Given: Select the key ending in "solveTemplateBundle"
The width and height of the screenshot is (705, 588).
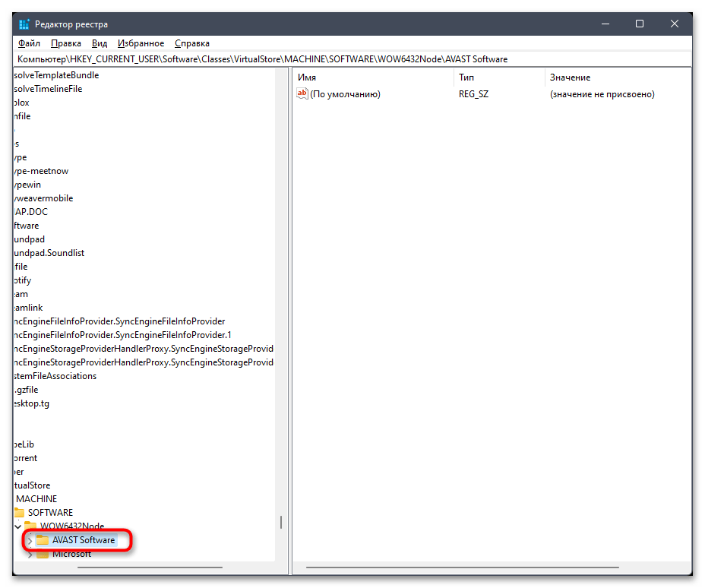Looking at the screenshot, I should [56, 75].
